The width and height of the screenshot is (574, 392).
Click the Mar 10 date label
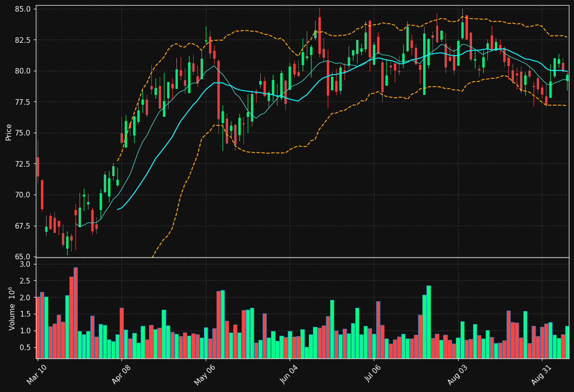37,375
